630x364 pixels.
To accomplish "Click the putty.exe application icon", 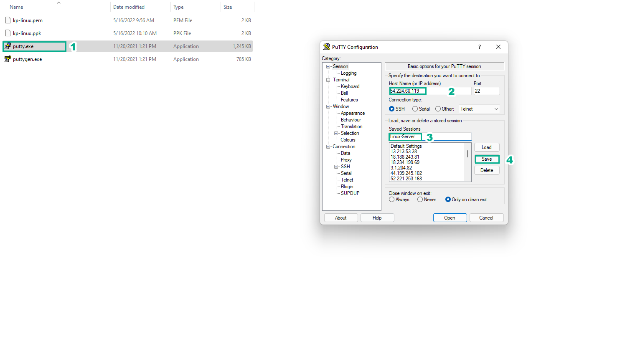I will 8,46.
